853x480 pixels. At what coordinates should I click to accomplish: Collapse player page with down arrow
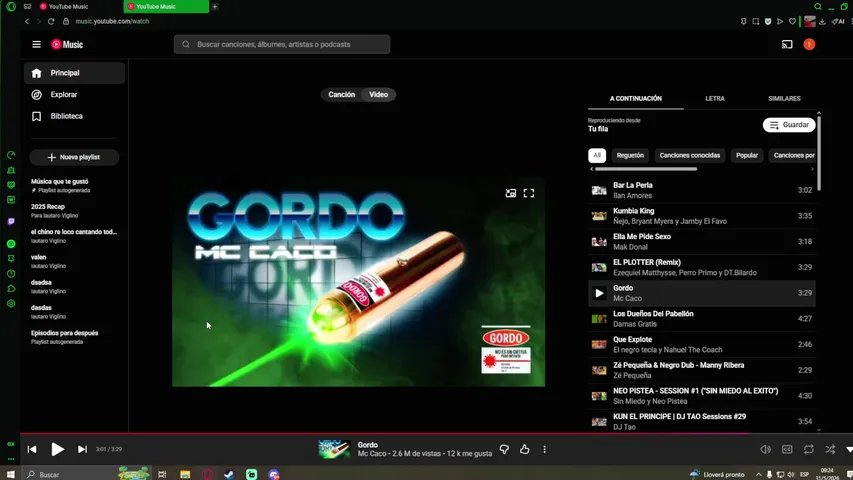coord(849,450)
